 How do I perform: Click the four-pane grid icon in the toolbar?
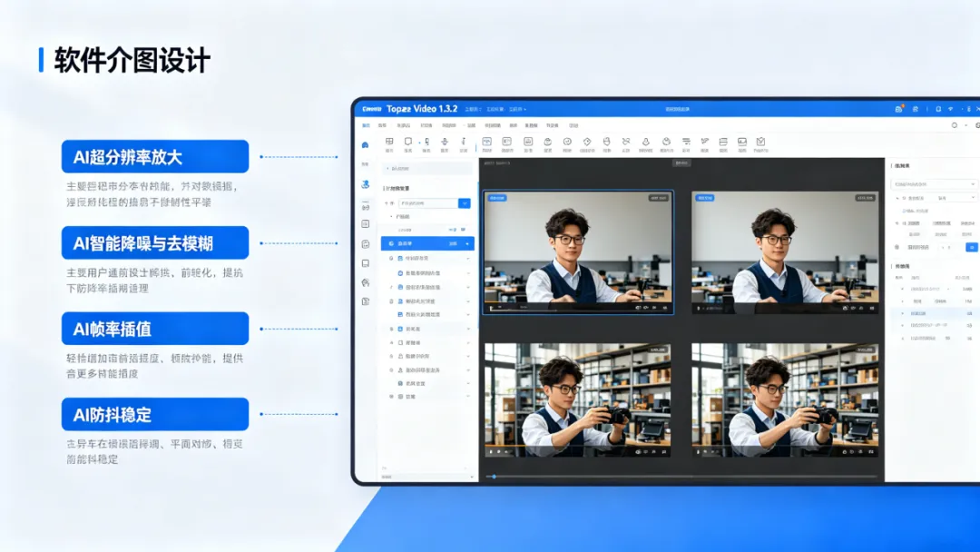[389, 142]
